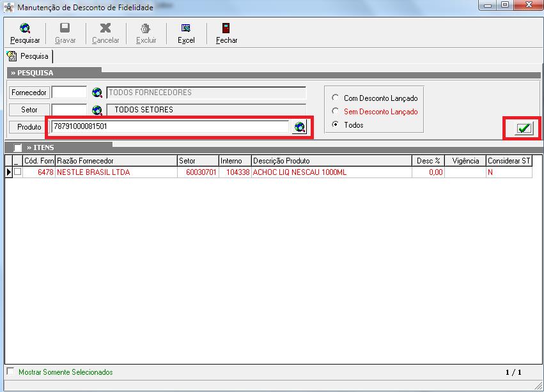544x392 pixels.
Task: Click the Cancelar X icon
Action: (105, 28)
